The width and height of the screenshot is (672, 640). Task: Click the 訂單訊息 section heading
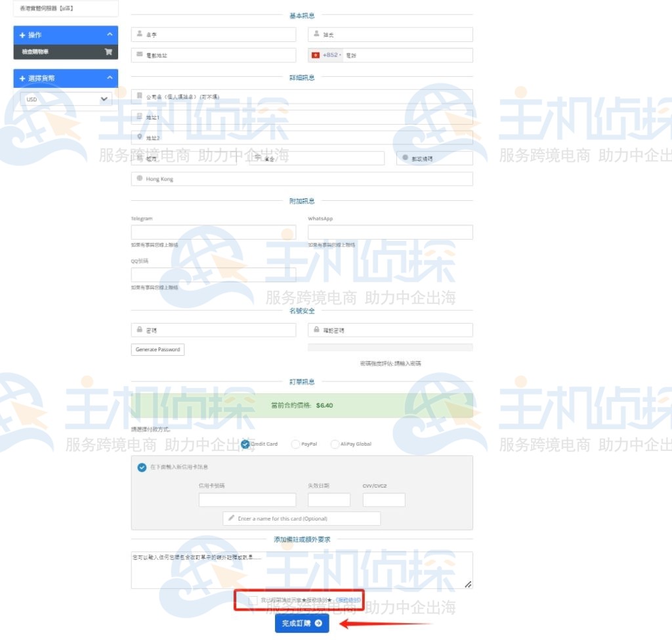coord(302,381)
